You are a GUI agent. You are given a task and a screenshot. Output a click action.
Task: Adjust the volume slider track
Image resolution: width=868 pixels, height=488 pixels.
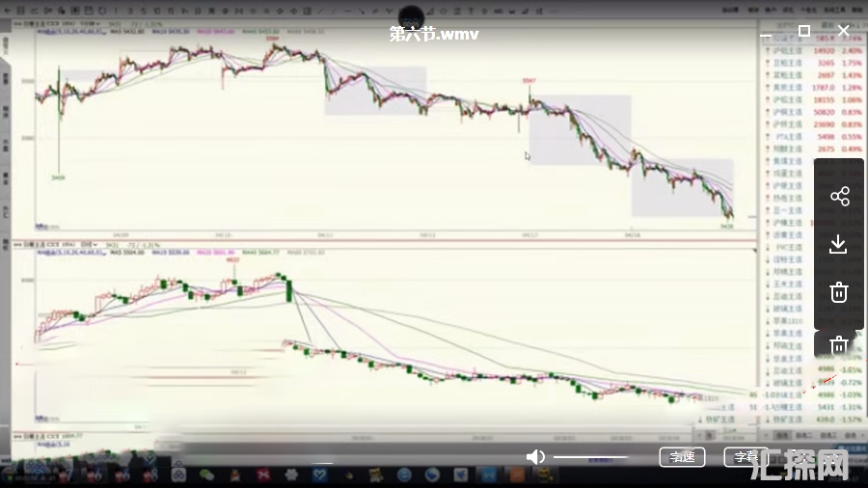[x=590, y=457]
